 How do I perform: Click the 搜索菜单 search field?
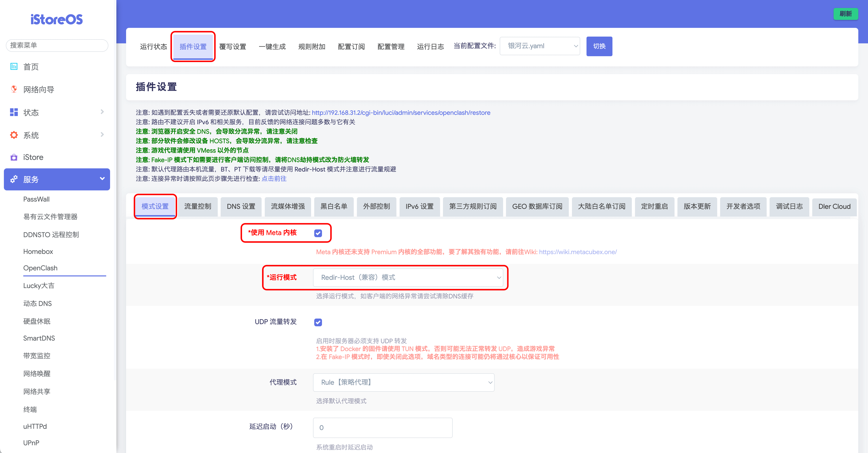tap(56, 45)
